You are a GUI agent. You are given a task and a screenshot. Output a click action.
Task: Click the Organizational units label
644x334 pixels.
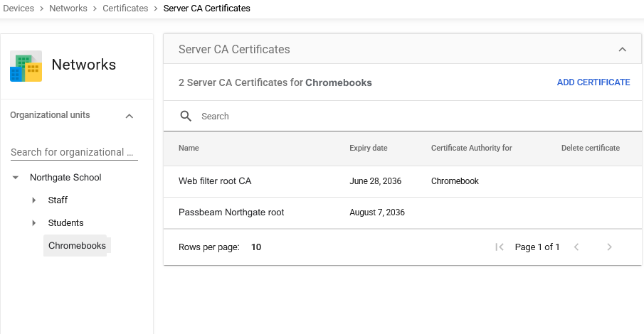point(50,115)
